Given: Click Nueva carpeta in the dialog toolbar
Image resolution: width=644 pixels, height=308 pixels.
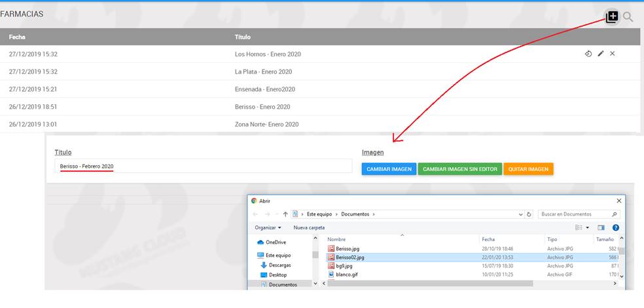Looking at the screenshot, I should coord(309,227).
